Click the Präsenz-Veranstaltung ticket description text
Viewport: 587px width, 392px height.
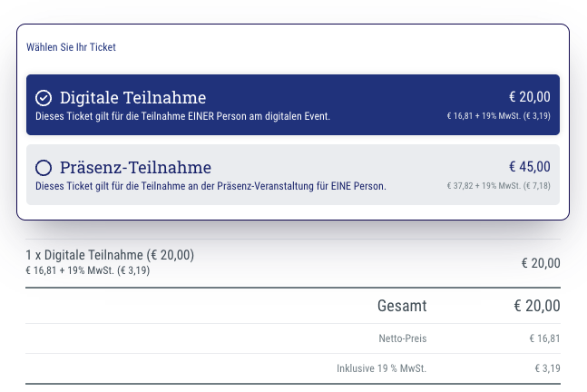pos(210,187)
